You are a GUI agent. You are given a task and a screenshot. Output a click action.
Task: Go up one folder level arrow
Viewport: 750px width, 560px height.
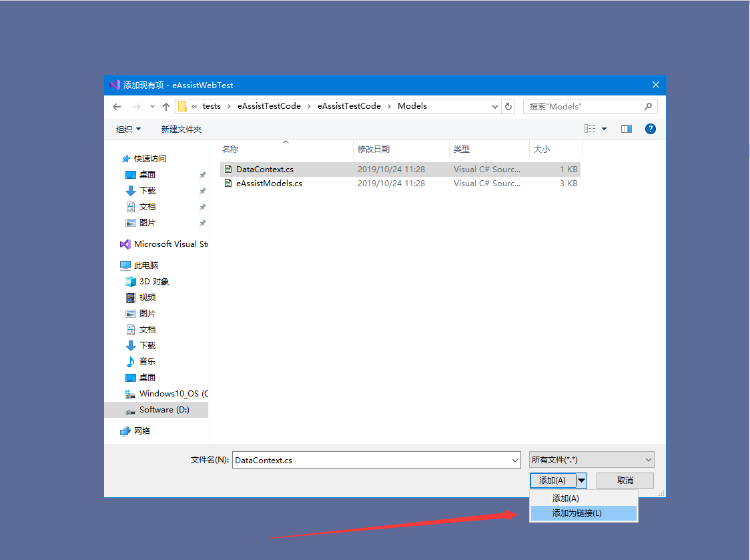coord(166,107)
